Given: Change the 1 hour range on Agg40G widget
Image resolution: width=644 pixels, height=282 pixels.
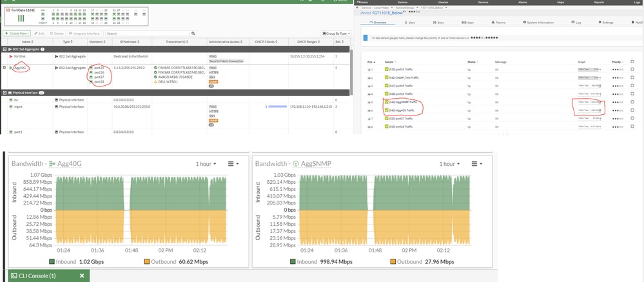Looking at the screenshot, I should 206,164.
